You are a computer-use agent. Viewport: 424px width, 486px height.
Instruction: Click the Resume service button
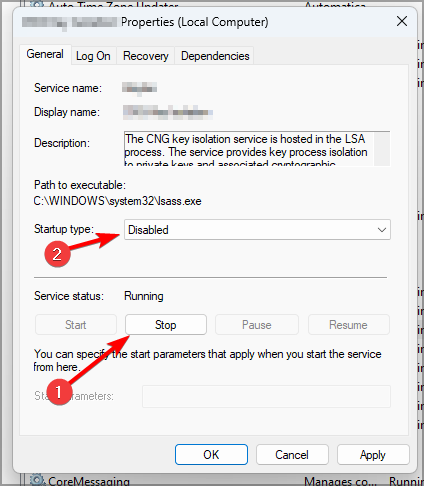pyautogui.click(x=348, y=325)
